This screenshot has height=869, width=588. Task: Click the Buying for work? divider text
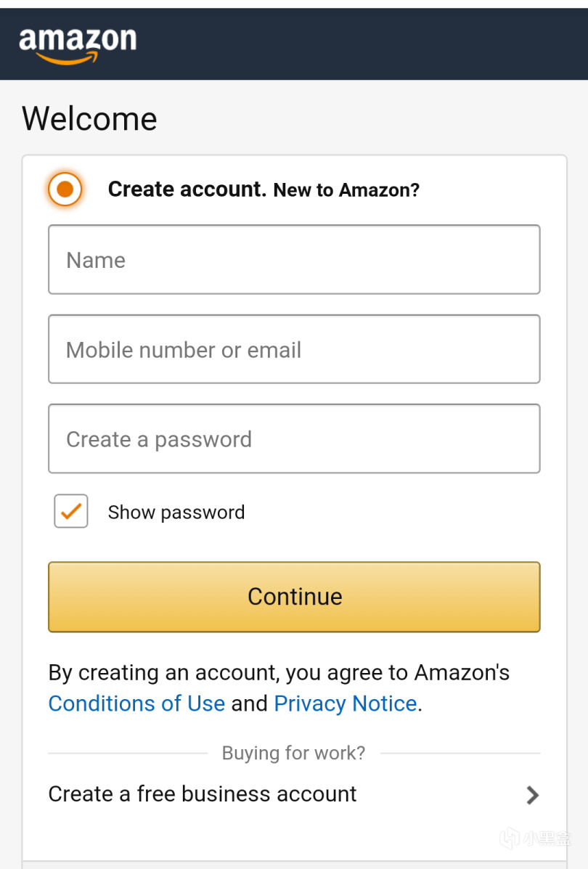[293, 753]
